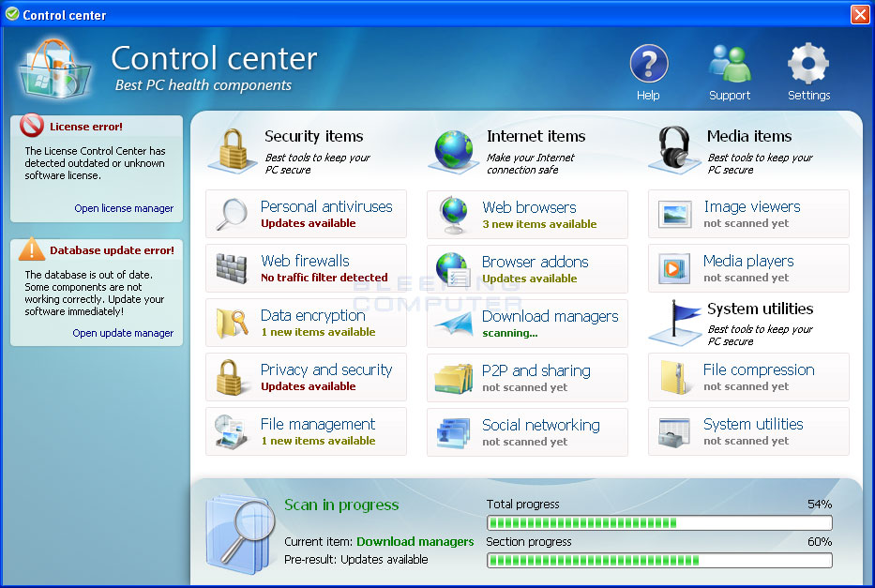
Task: Click the play button Media players icon
Action: [x=674, y=269]
